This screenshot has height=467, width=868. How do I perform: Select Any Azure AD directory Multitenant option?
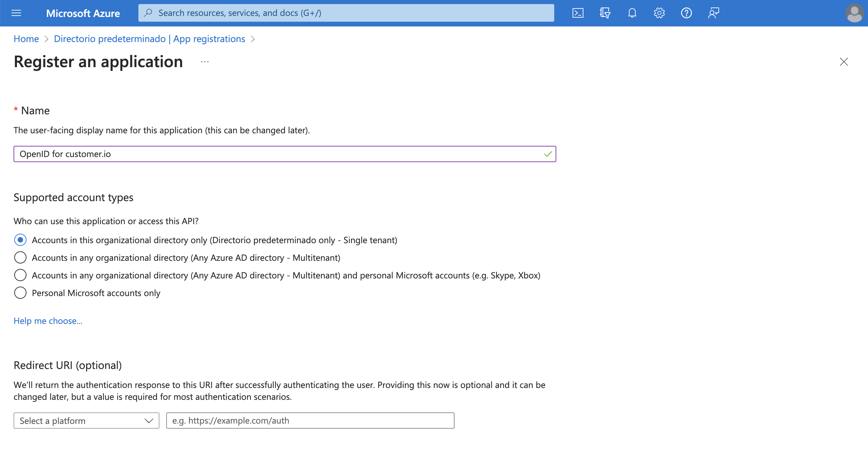coord(20,258)
